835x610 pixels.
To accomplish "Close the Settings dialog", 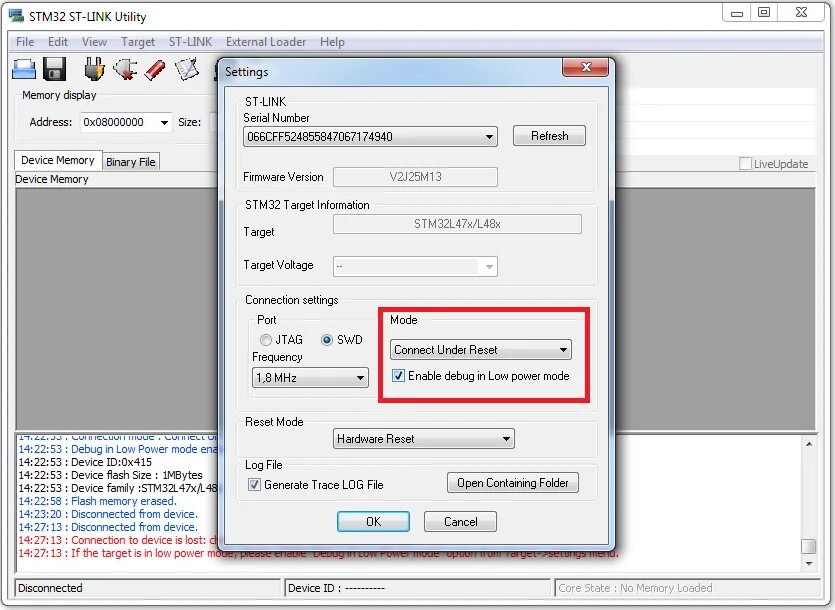I will coord(586,67).
